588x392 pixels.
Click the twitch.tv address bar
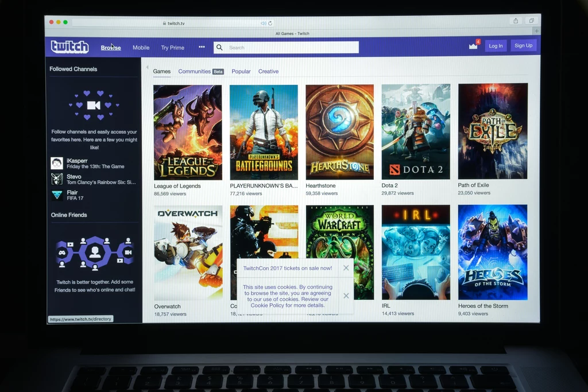click(173, 23)
